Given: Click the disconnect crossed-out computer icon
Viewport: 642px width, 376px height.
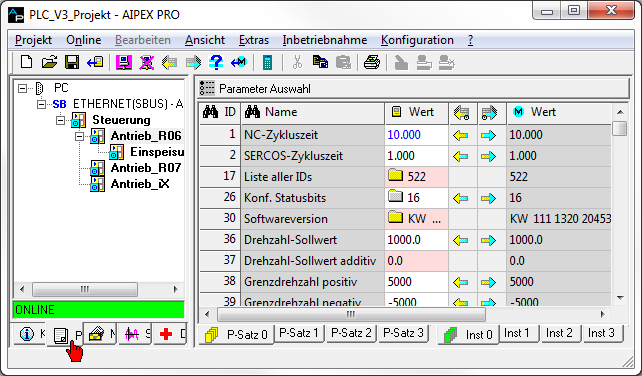Looking at the screenshot, I should click(147, 62).
